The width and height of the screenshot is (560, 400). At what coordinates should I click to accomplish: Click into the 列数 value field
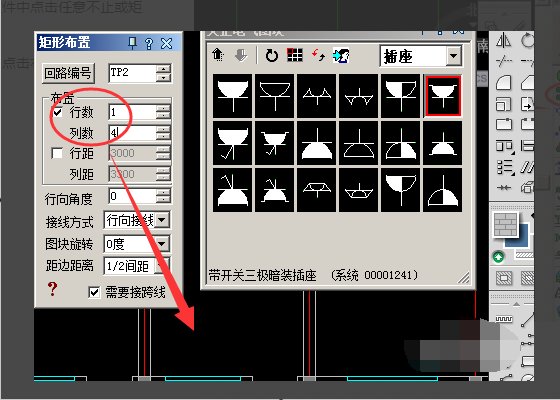click(x=132, y=134)
